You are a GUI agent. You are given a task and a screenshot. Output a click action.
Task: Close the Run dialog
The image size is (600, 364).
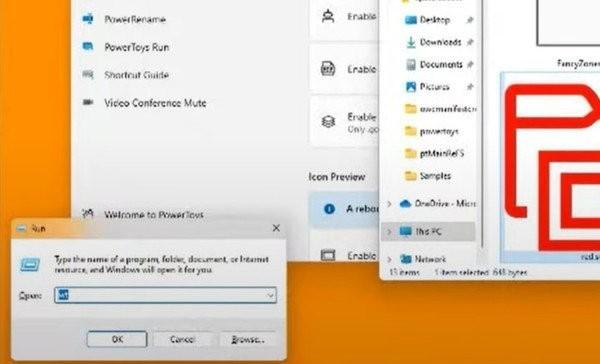[x=276, y=228]
